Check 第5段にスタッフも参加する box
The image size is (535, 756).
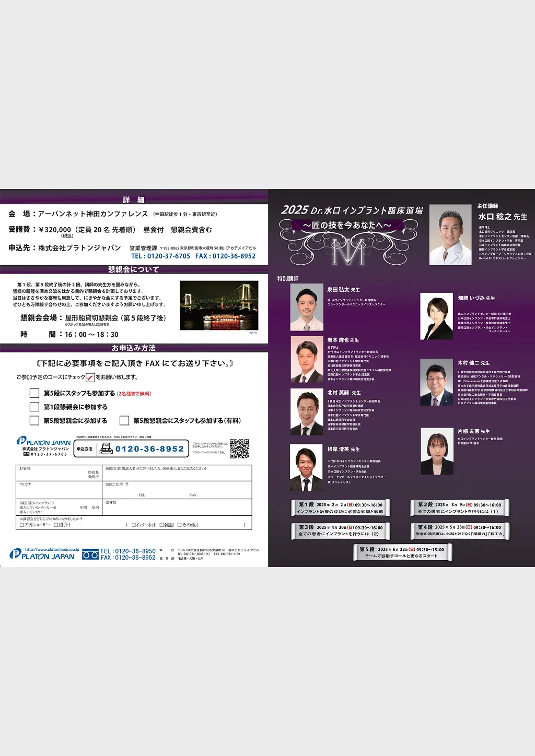tap(34, 393)
